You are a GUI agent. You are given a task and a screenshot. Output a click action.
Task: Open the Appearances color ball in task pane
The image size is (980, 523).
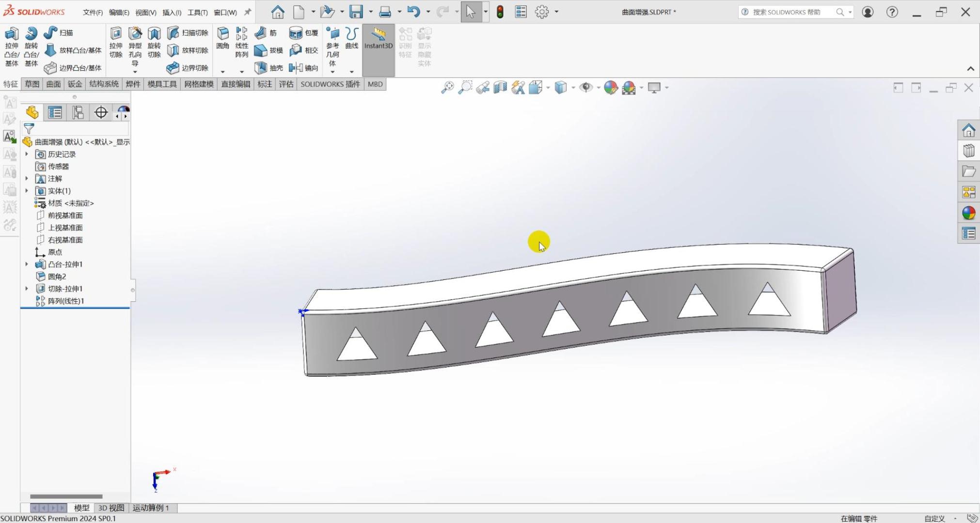point(968,213)
